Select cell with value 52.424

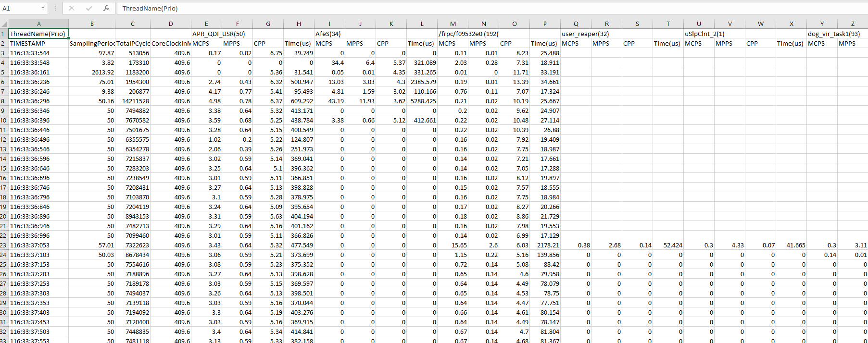(668, 245)
